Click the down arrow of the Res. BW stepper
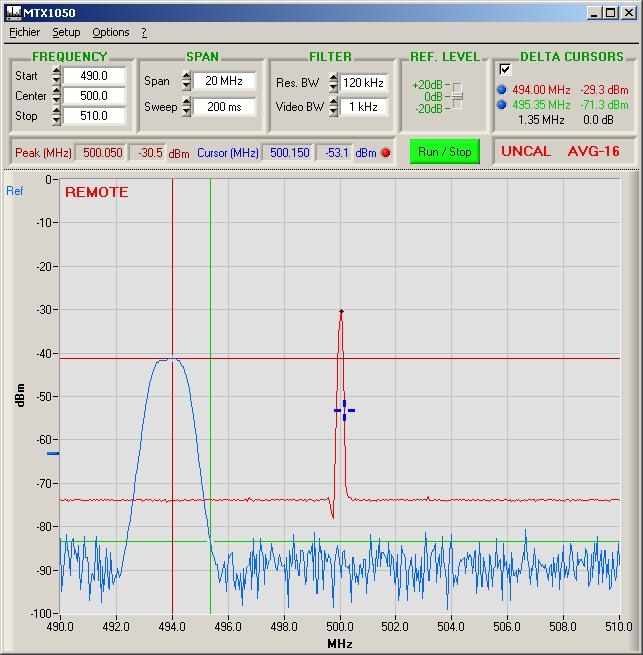Viewport: 643px width, 655px height. click(x=333, y=87)
